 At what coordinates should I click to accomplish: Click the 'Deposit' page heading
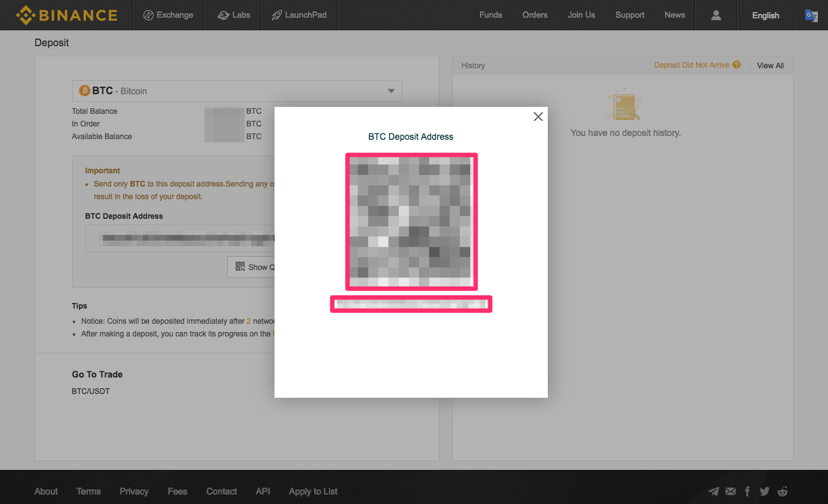click(52, 43)
